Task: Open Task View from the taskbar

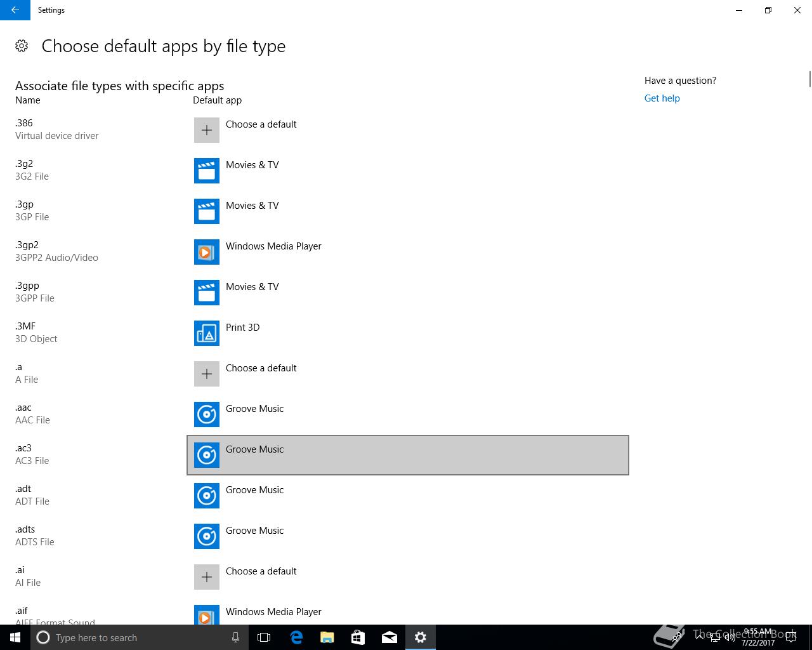Action: [264, 637]
